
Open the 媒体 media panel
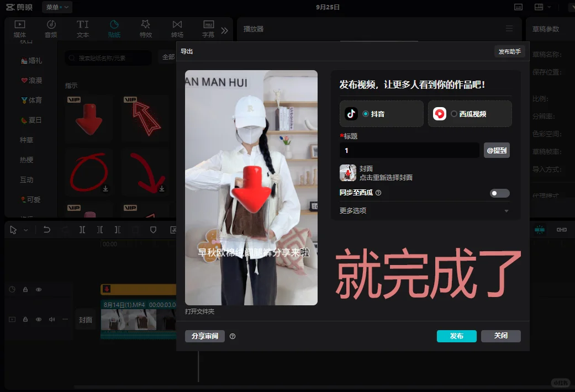[20, 29]
